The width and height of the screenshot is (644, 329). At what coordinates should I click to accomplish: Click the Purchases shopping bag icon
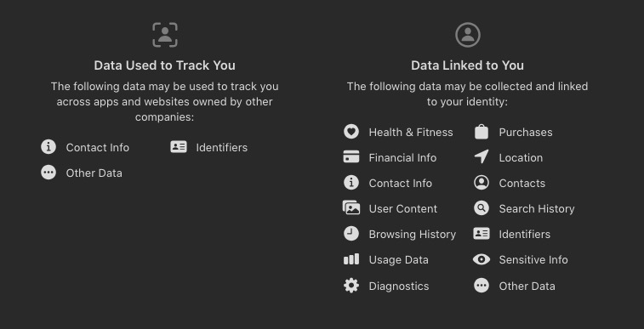coord(482,132)
